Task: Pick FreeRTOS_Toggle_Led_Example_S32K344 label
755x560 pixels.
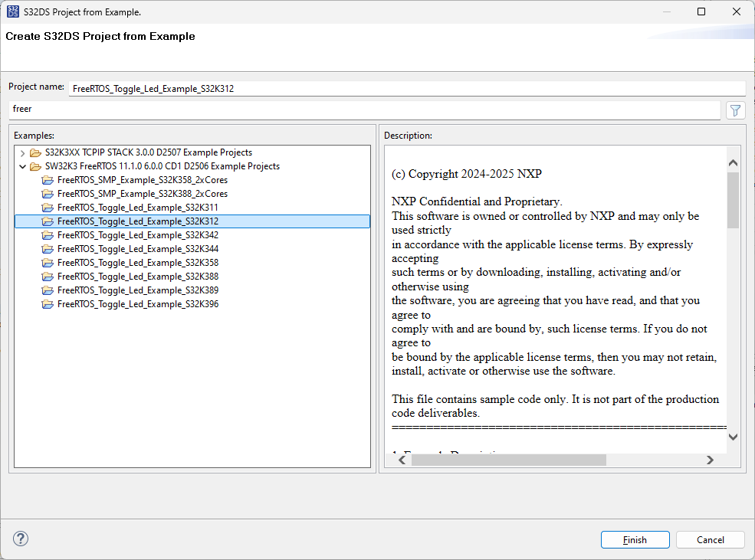Action: coord(138,249)
